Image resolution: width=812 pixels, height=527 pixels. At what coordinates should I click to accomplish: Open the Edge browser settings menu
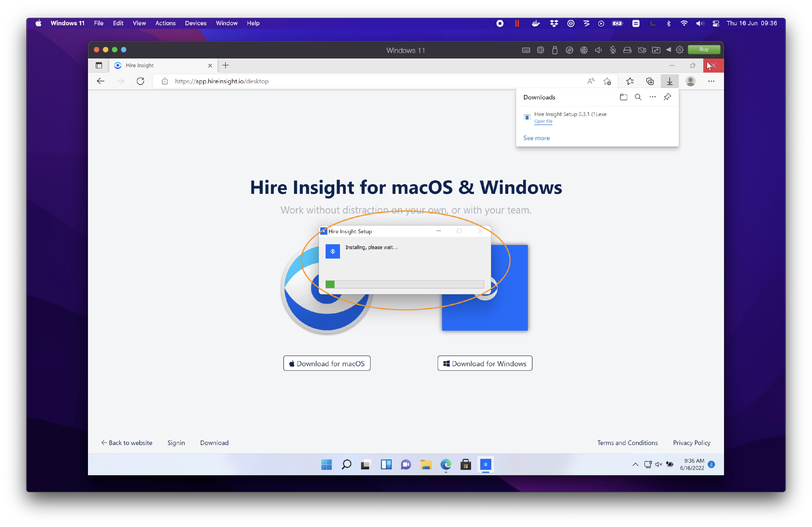(711, 81)
